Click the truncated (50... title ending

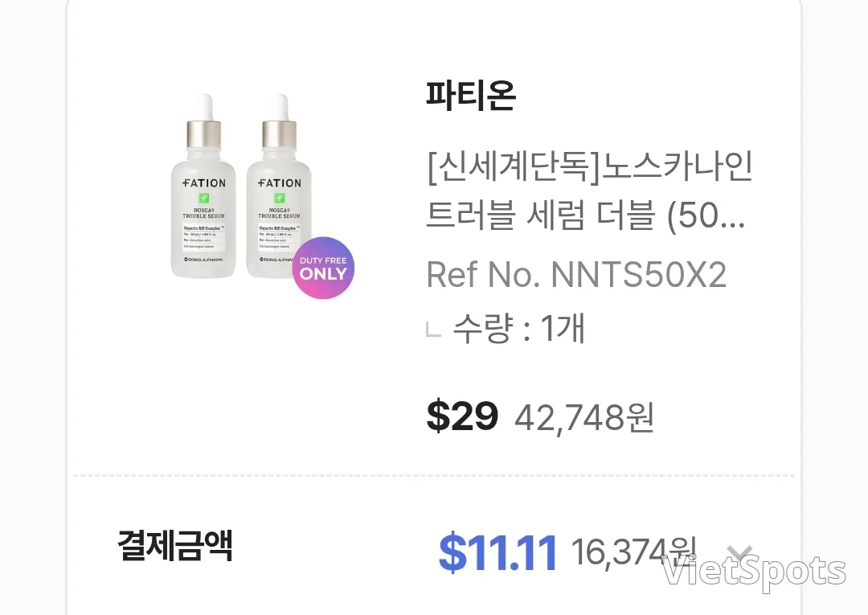pos(706,215)
